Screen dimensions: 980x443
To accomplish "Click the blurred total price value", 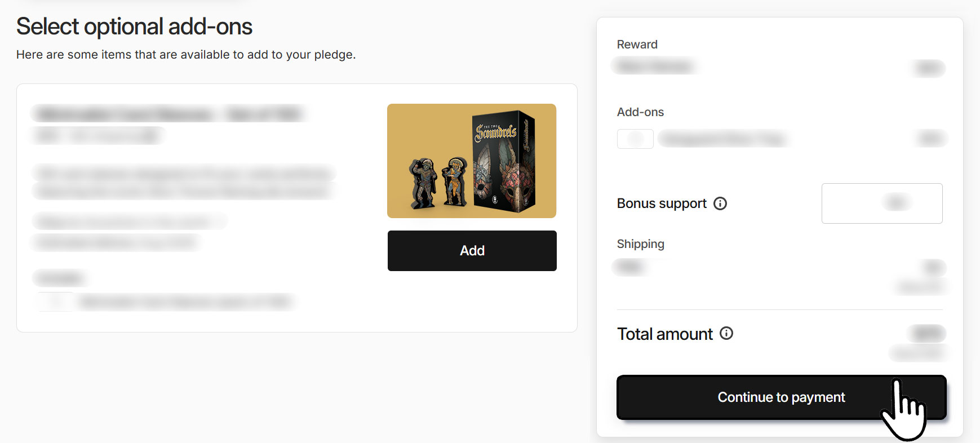I will [927, 334].
